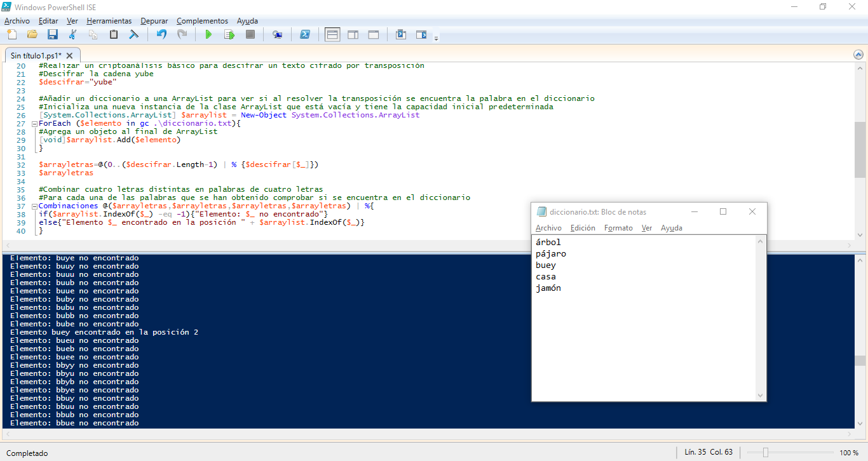Show script pane on the right layout

coord(353,34)
